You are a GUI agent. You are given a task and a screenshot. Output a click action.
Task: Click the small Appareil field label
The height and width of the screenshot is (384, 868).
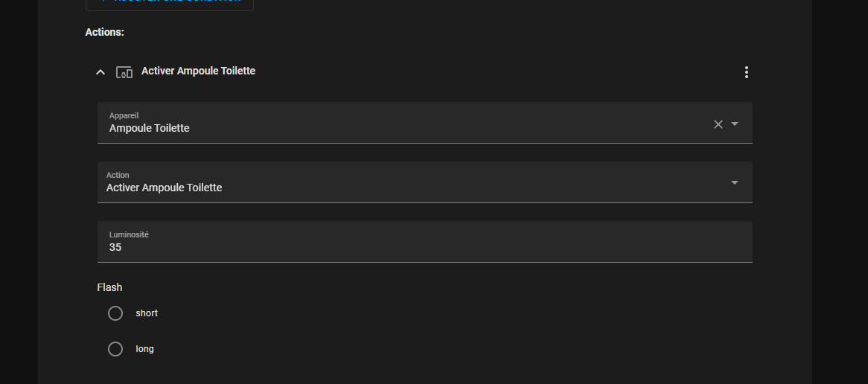[x=124, y=115]
